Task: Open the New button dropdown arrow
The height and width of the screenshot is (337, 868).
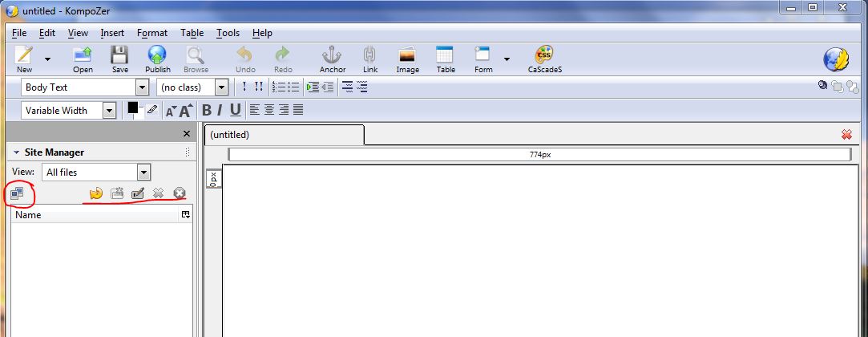Action: [47, 59]
